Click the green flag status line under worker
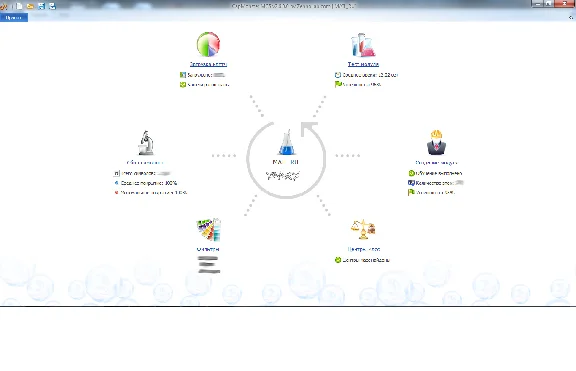Viewport: 576px width, 371px height. point(432,192)
